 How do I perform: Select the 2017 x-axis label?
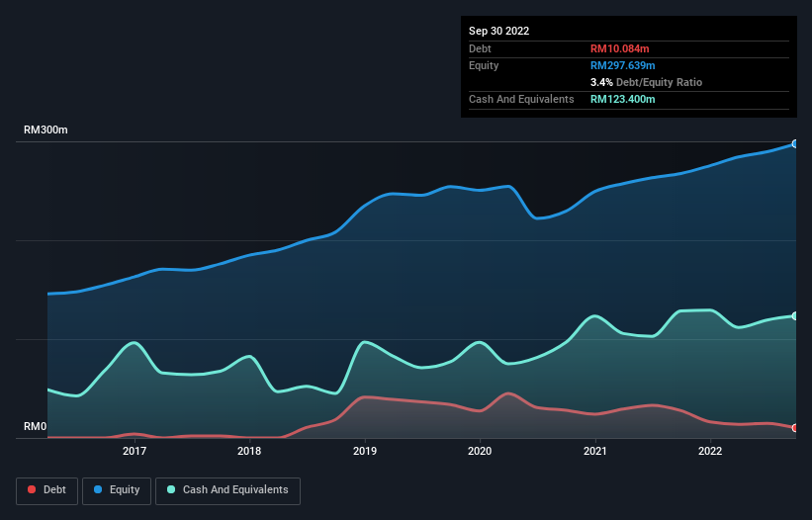pyautogui.click(x=135, y=452)
